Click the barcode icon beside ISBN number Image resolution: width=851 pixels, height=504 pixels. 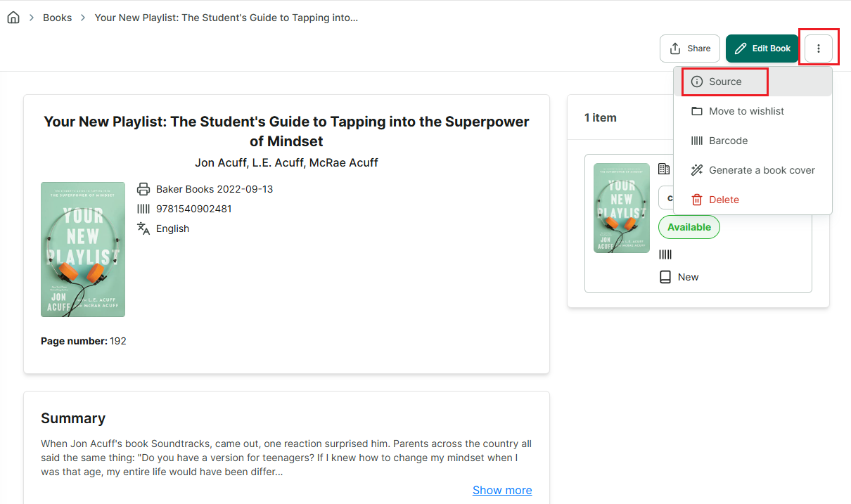[x=143, y=209]
